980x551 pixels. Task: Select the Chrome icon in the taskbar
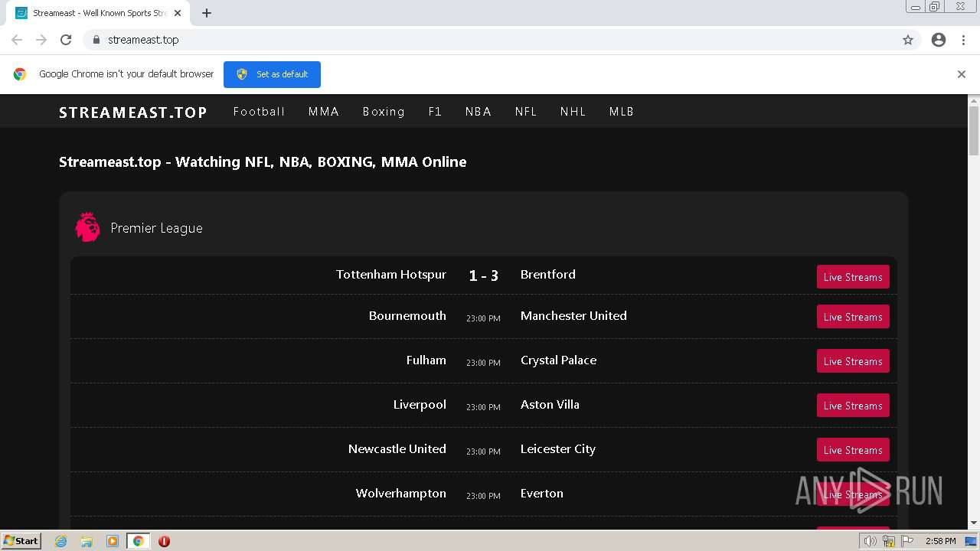pyautogui.click(x=139, y=541)
